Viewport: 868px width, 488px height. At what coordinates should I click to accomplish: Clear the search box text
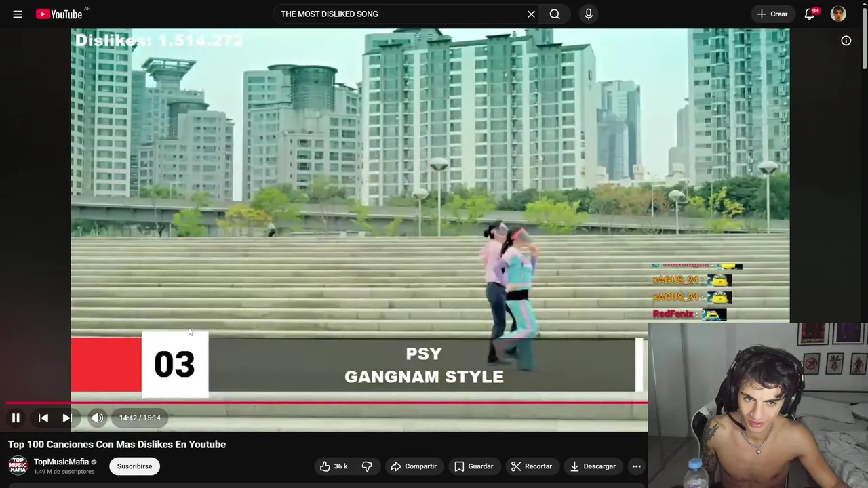click(531, 14)
